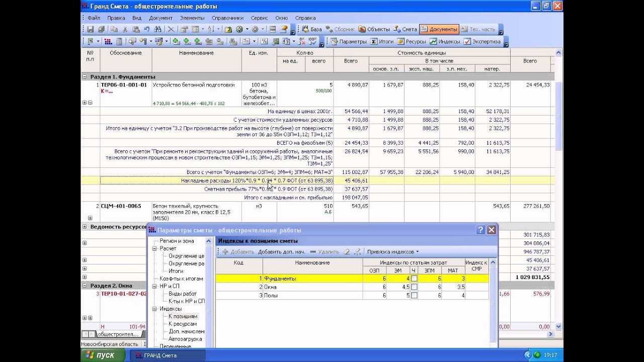Click the Copy icon in the toolbar

click(114, 29)
